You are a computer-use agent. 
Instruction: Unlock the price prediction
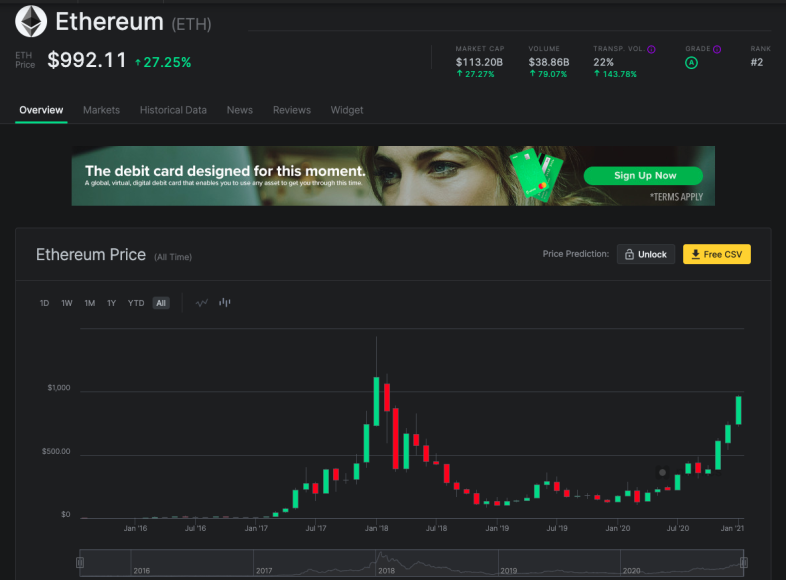pos(646,254)
